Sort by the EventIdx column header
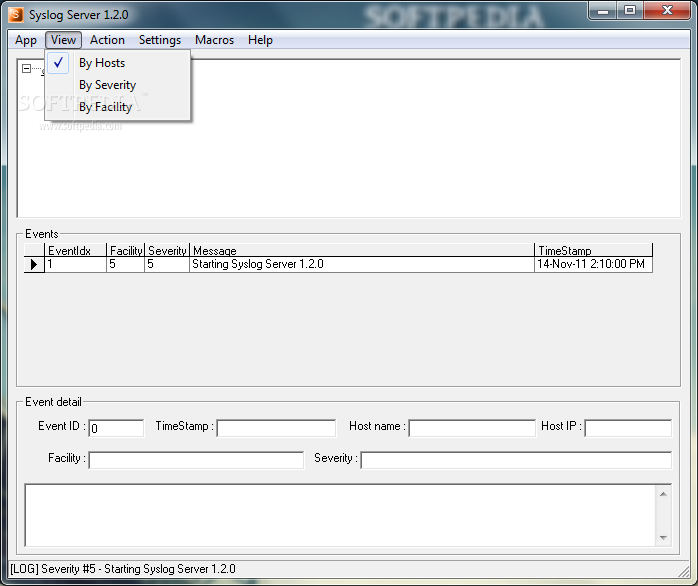The height and width of the screenshot is (586, 698). [x=75, y=250]
